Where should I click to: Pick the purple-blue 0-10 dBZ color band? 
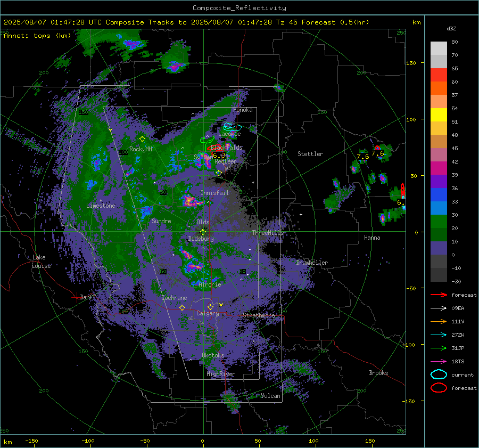[x=439, y=248]
